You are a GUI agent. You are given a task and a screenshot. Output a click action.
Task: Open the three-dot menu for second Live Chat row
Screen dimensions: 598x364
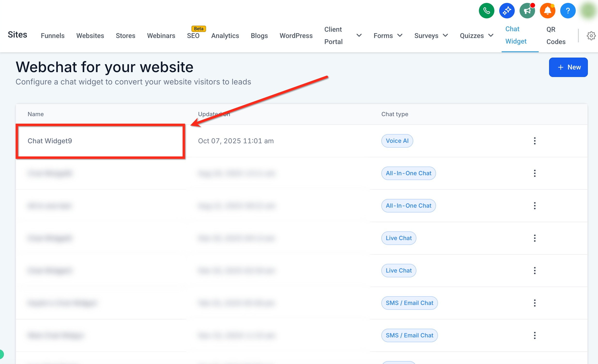tap(535, 271)
